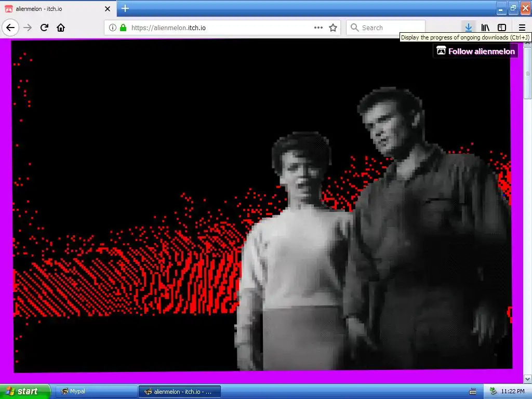Show site information icon in address bar
Viewport: 532px width, 399px height.
point(112,28)
